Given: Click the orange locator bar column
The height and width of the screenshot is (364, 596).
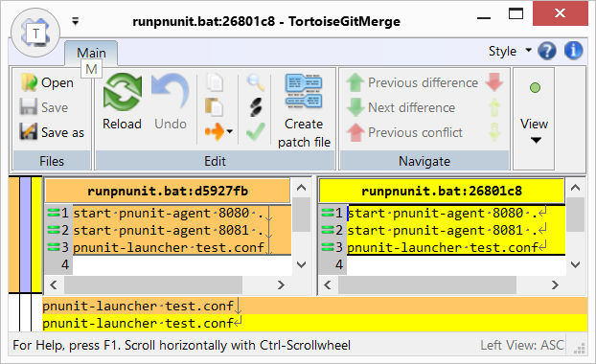Looking at the screenshot, I should pyautogui.click(x=13, y=235).
